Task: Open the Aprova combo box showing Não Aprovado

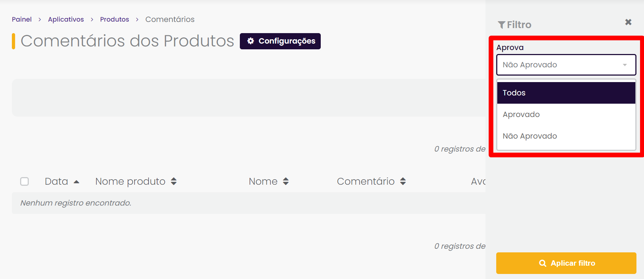Action: (566, 65)
